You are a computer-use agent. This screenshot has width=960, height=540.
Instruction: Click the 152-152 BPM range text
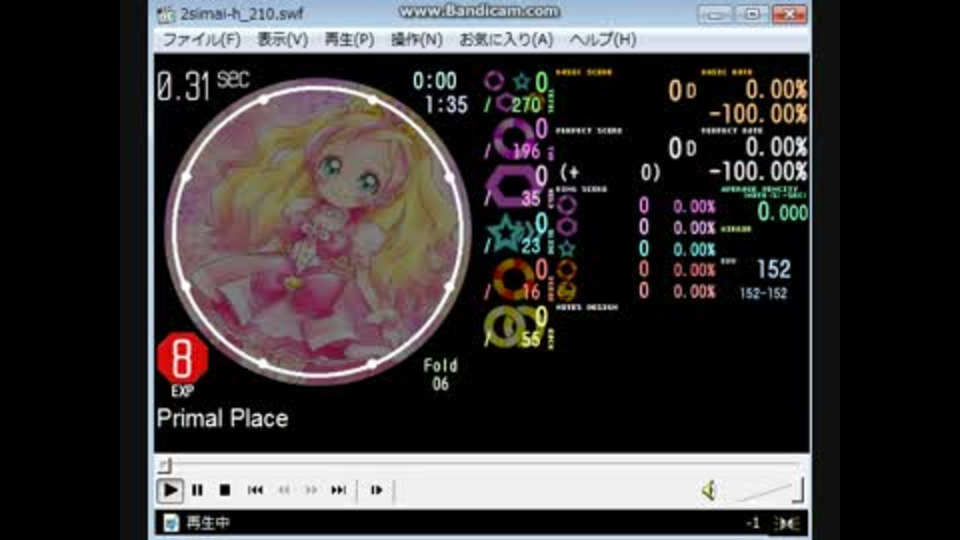[763, 294]
